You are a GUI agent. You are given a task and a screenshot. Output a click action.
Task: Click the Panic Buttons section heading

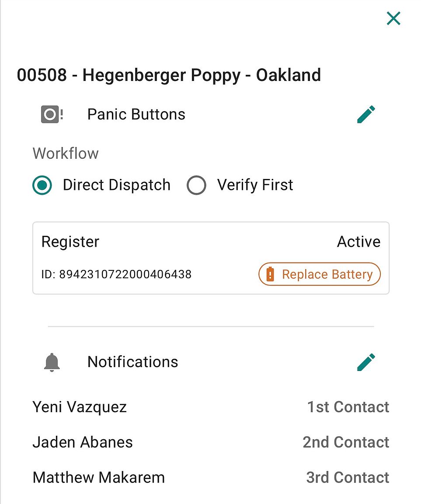point(136,114)
